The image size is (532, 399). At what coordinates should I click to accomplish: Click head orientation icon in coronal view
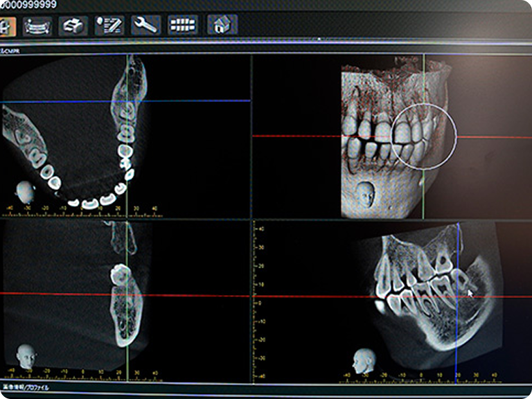pyautogui.click(x=27, y=357)
